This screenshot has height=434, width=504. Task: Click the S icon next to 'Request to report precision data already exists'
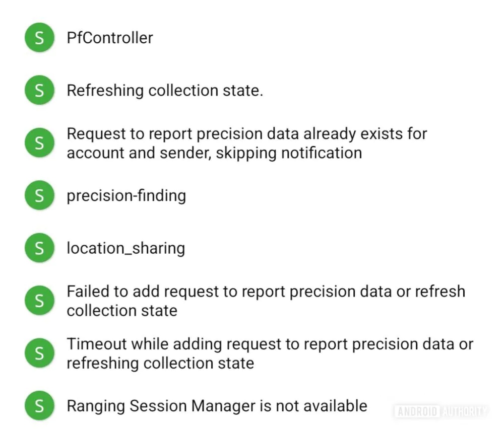click(x=39, y=143)
